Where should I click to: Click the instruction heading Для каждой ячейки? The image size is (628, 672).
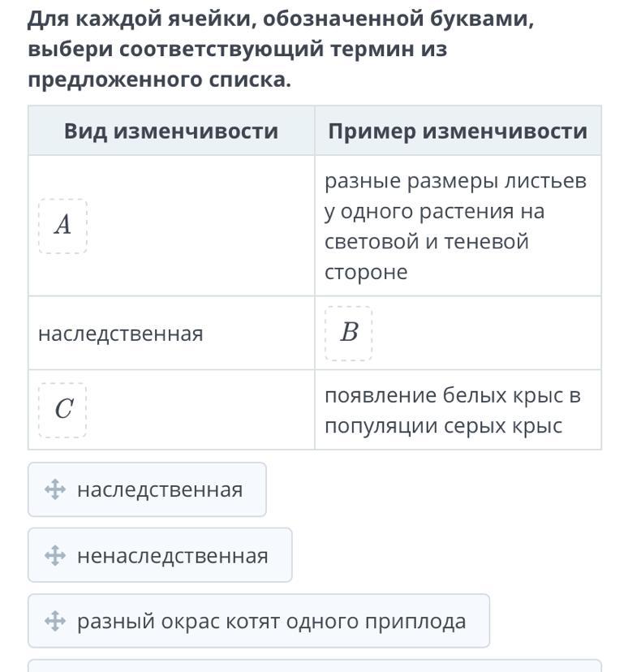click(x=281, y=19)
